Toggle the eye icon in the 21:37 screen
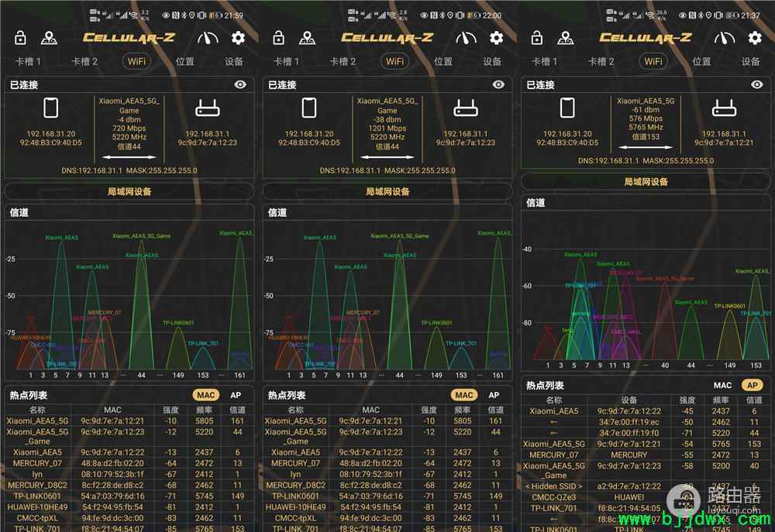 pyautogui.click(x=757, y=84)
